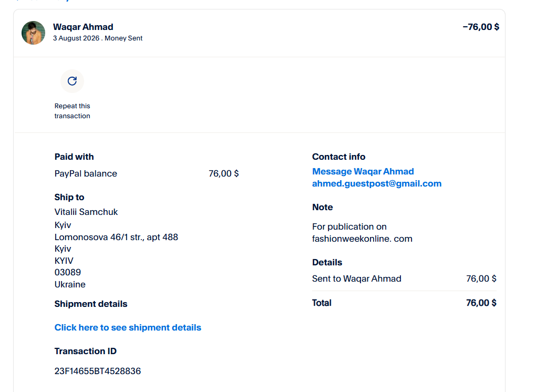
Task: Select the "3 August 2026 . Money Sent" text
Action: tap(98, 38)
